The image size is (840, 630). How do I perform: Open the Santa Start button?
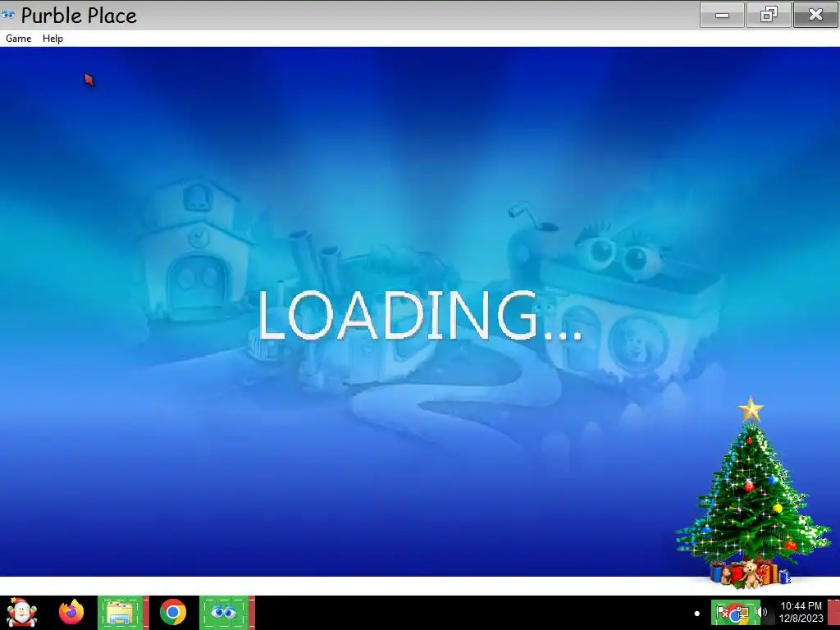(21, 612)
